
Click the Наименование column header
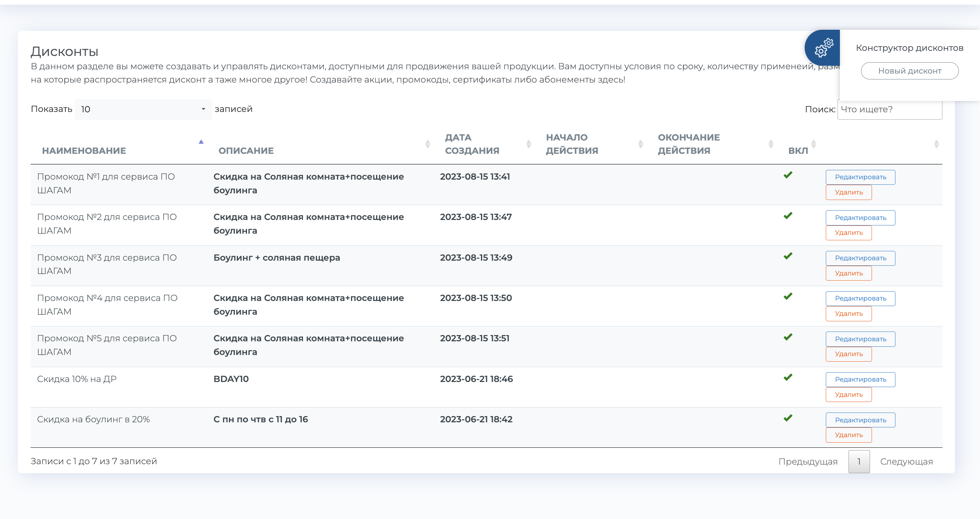point(84,151)
